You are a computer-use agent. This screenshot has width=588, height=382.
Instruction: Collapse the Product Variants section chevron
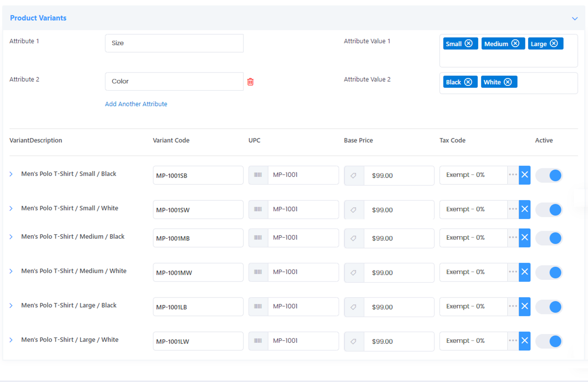575,19
